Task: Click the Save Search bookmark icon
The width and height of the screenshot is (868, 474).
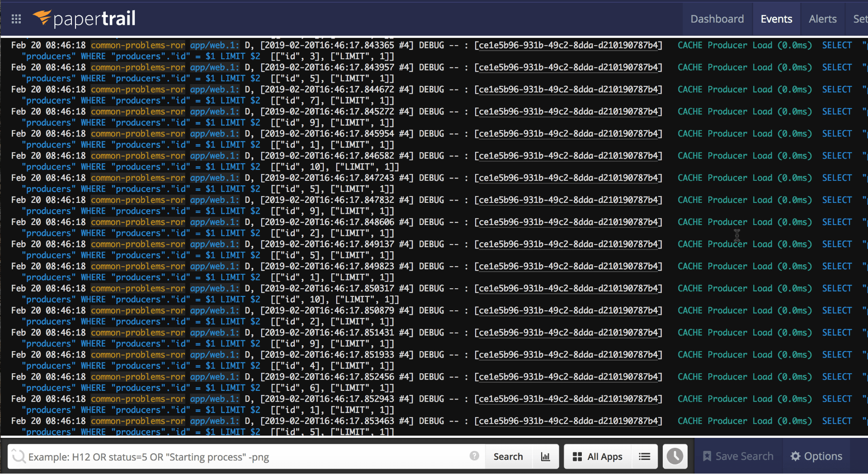Action: 707,456
